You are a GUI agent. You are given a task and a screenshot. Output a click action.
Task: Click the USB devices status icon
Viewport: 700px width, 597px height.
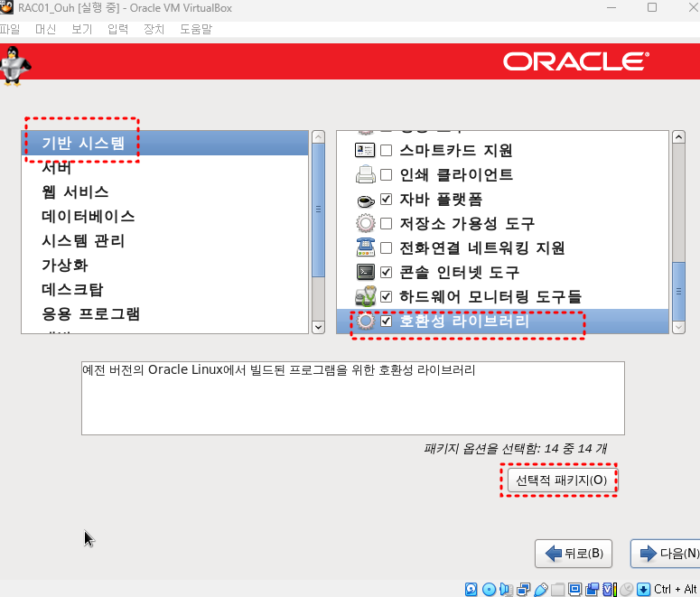[541, 590]
